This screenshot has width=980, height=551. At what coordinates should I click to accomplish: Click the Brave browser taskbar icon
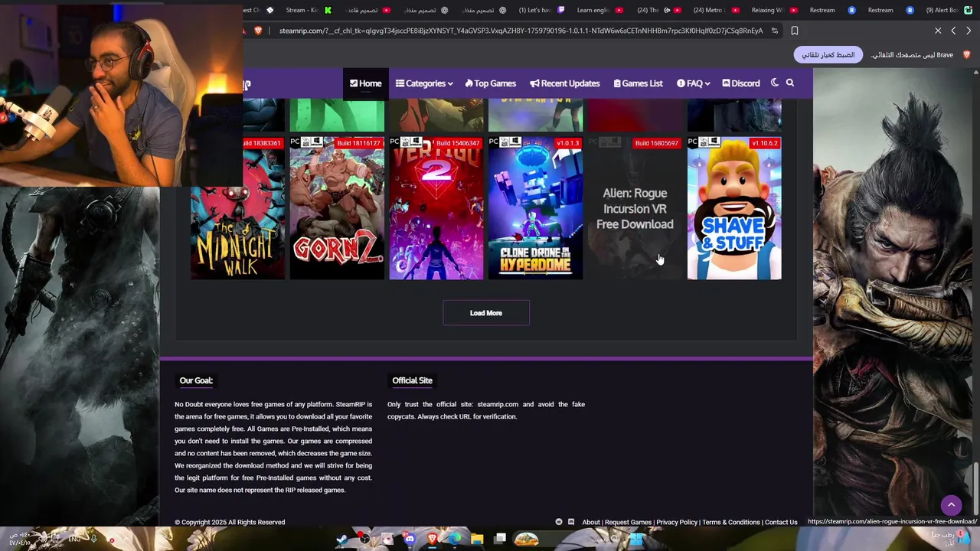click(433, 539)
